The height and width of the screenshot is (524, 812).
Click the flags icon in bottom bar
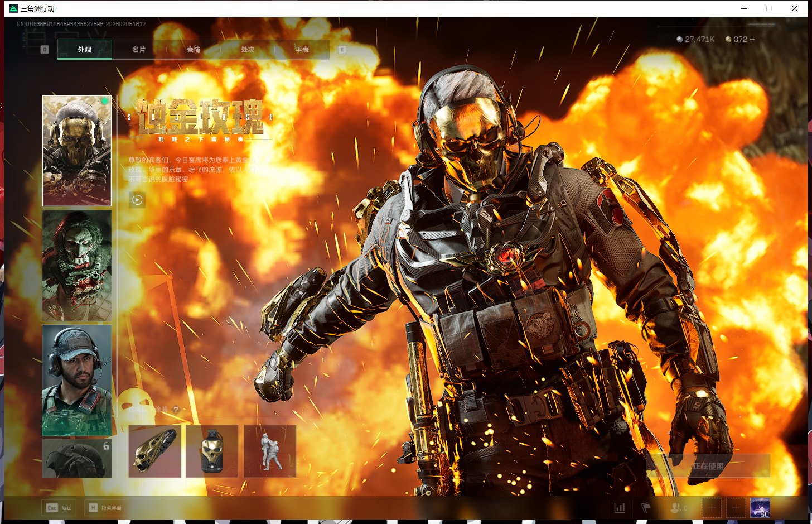point(646,508)
